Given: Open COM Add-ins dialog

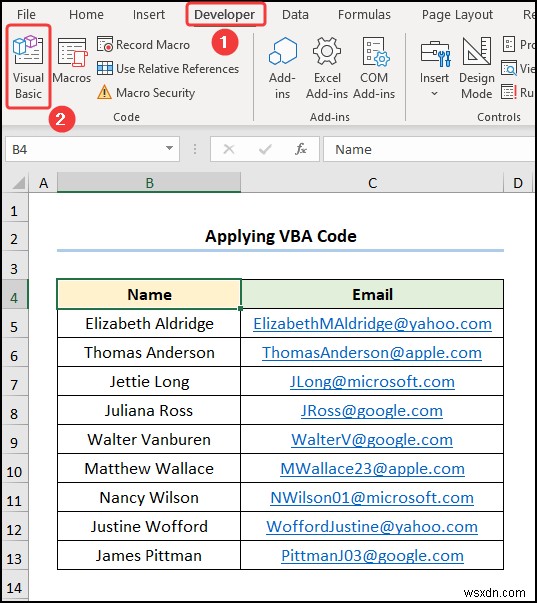Looking at the screenshot, I should coord(374,68).
